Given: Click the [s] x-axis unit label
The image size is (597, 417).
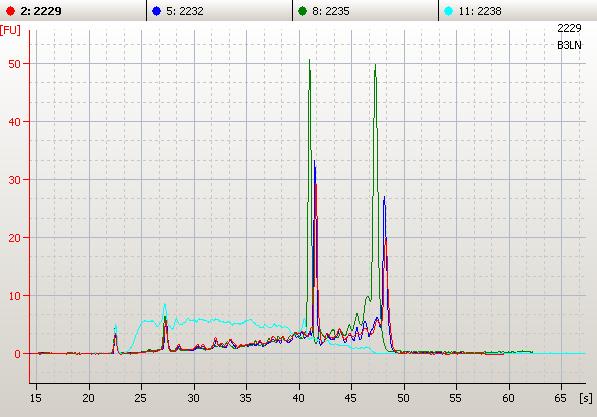Looking at the screenshot, I should pos(586,398).
